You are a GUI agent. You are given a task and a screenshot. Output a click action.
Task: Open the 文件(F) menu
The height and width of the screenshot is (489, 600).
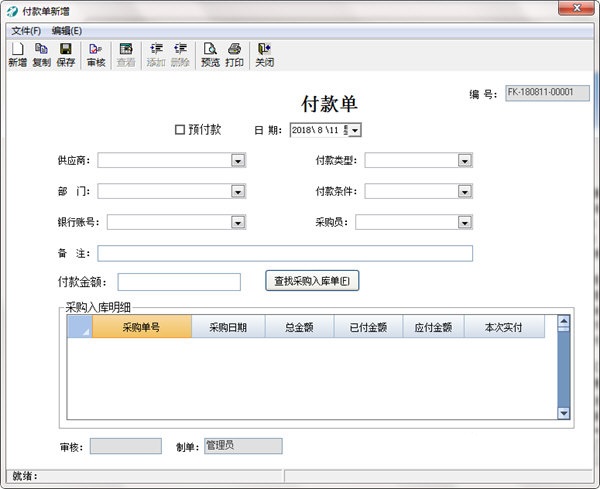pyautogui.click(x=25, y=31)
